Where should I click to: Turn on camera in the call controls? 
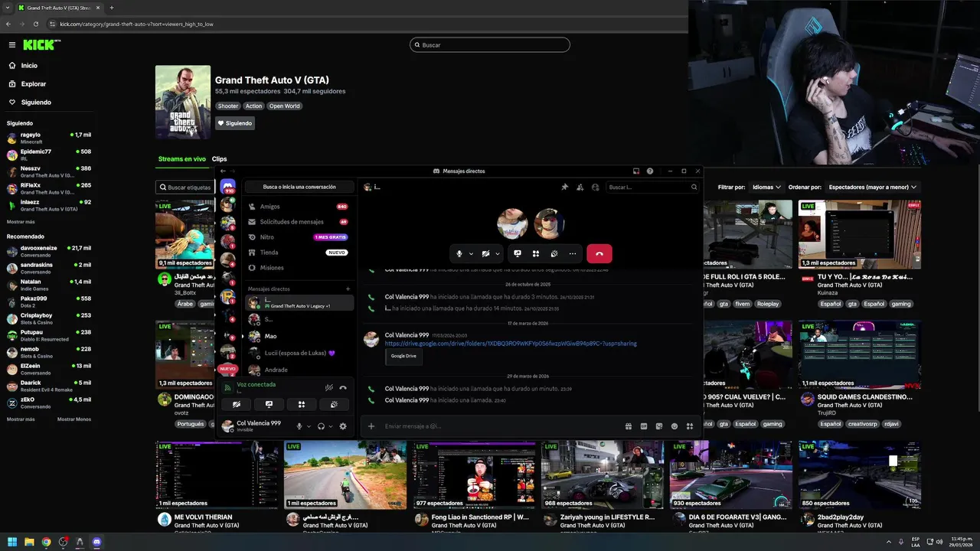[x=485, y=253]
